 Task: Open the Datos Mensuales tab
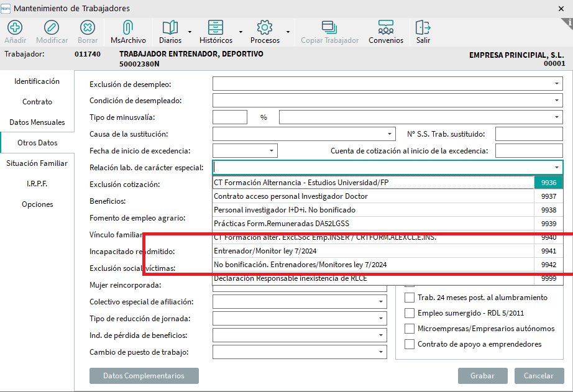(37, 122)
